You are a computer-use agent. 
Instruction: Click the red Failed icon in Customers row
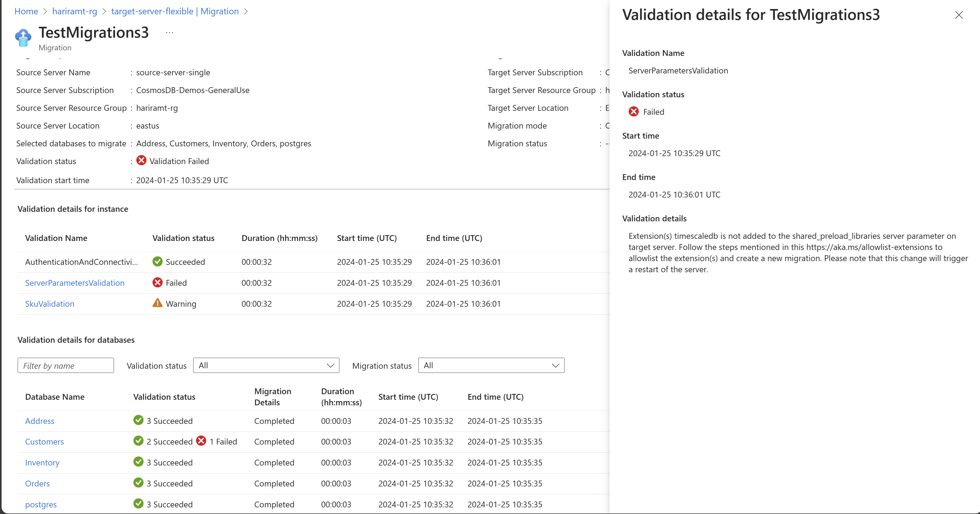[201, 441]
